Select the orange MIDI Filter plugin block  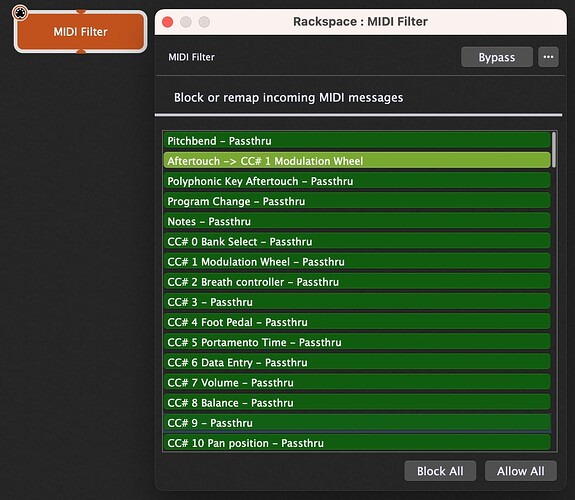(x=81, y=32)
